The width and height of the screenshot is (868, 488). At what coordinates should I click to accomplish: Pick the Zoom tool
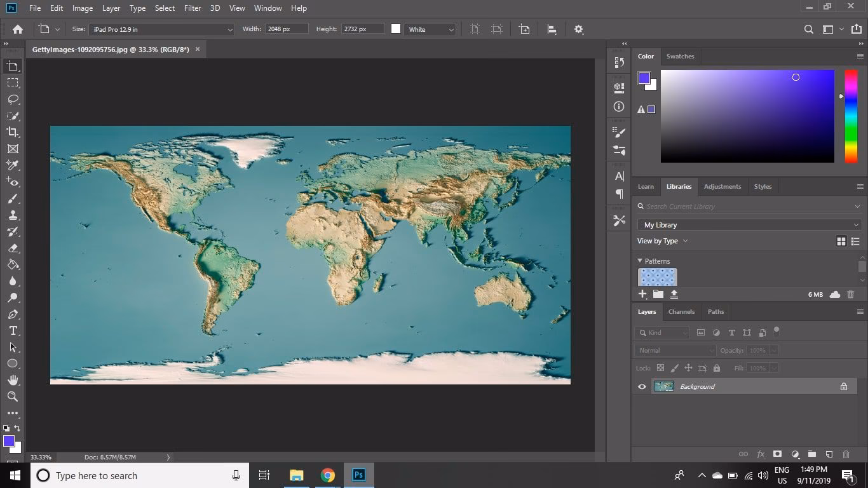click(13, 396)
